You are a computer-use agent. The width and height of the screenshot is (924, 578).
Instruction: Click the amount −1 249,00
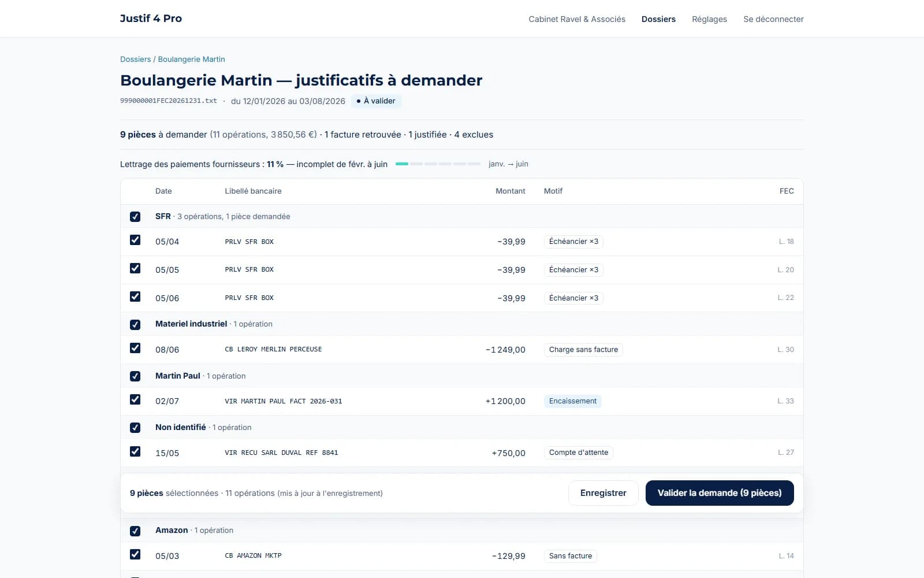click(x=505, y=350)
